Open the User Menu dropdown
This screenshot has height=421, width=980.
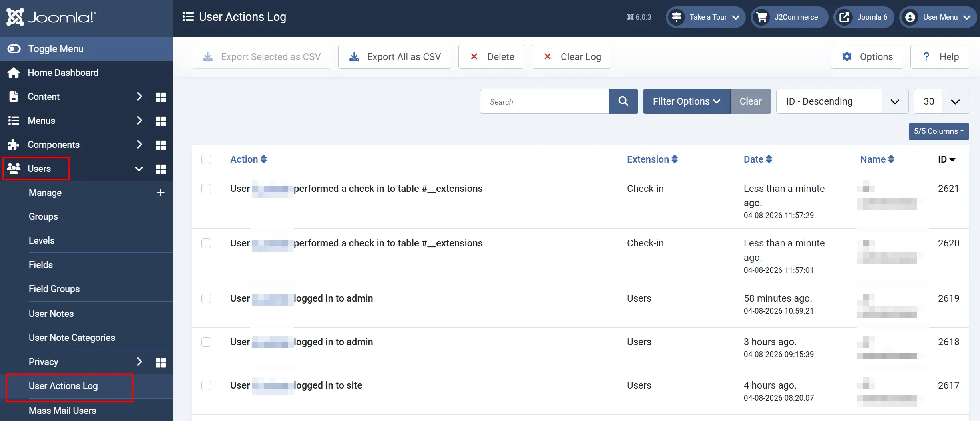click(938, 17)
